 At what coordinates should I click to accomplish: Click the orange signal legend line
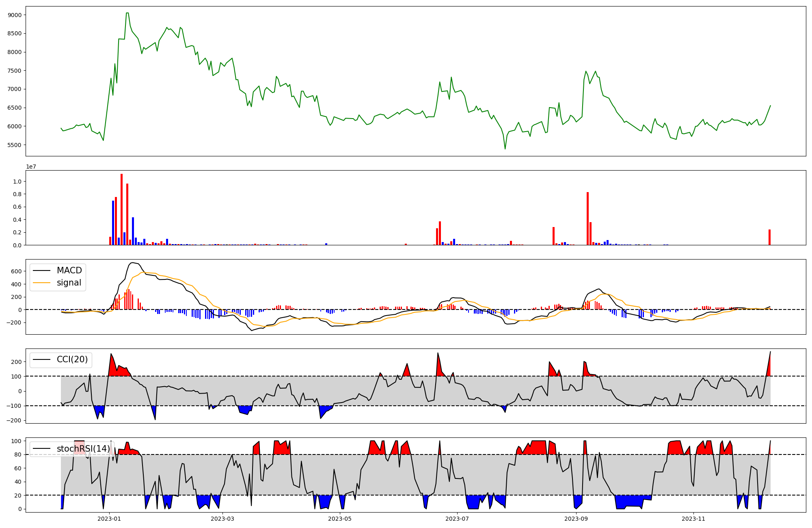41,283
